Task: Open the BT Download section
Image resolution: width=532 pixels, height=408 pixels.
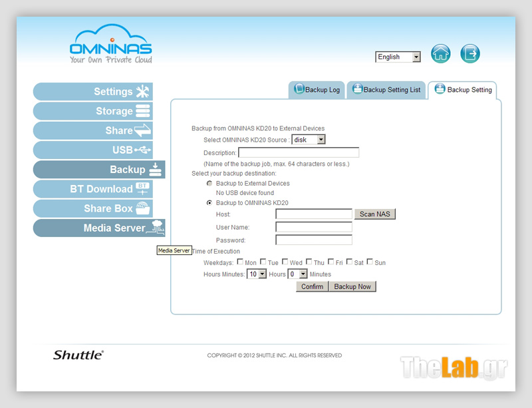Action: (x=93, y=189)
